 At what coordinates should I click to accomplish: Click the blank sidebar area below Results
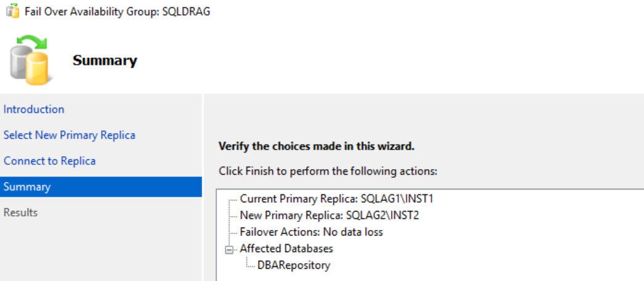tap(99, 252)
